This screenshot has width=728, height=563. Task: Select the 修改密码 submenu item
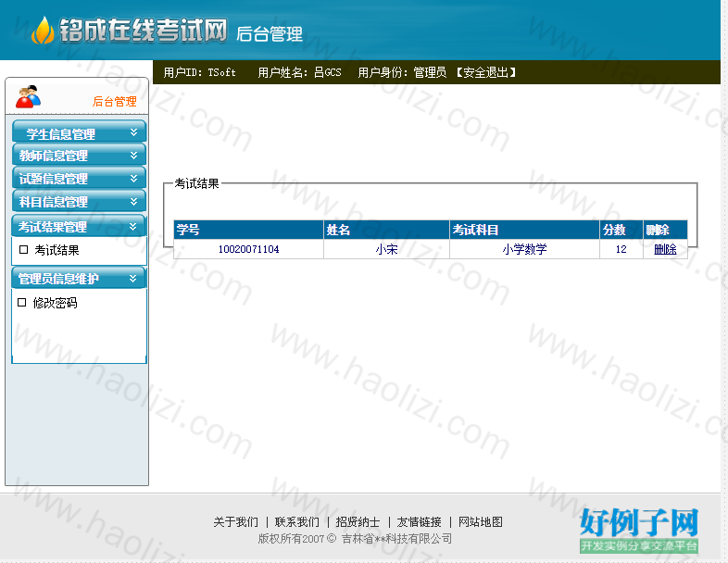tap(55, 303)
